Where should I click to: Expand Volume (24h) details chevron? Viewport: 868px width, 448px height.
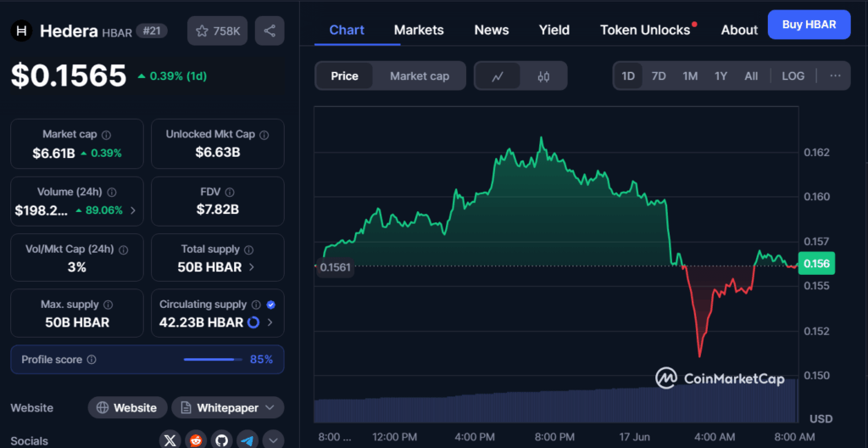coord(132,210)
